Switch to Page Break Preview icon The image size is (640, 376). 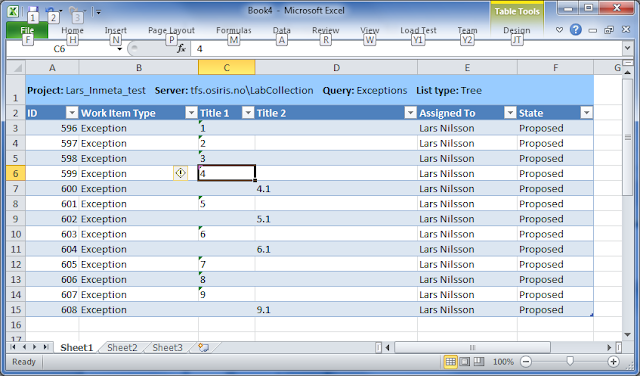point(479,361)
